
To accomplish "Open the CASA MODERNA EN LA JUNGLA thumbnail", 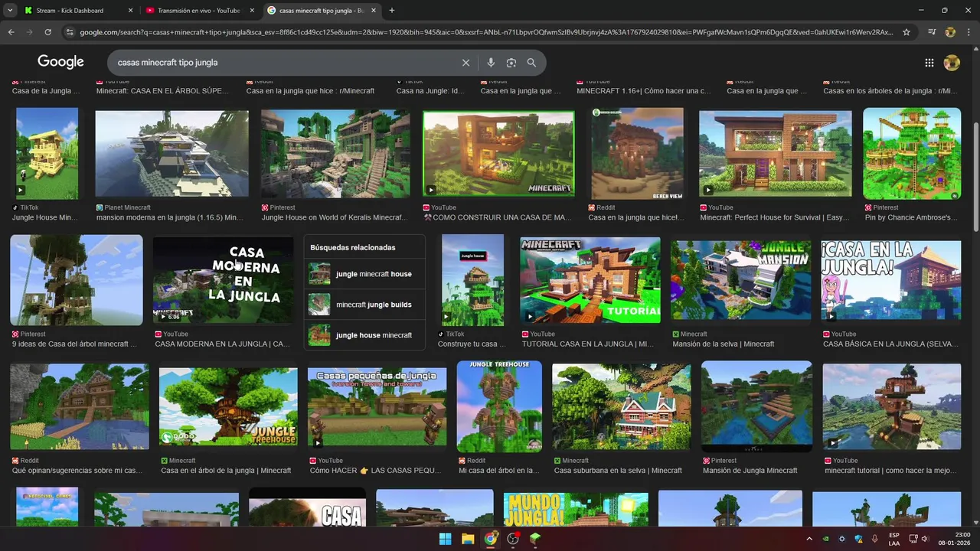I will point(224,281).
